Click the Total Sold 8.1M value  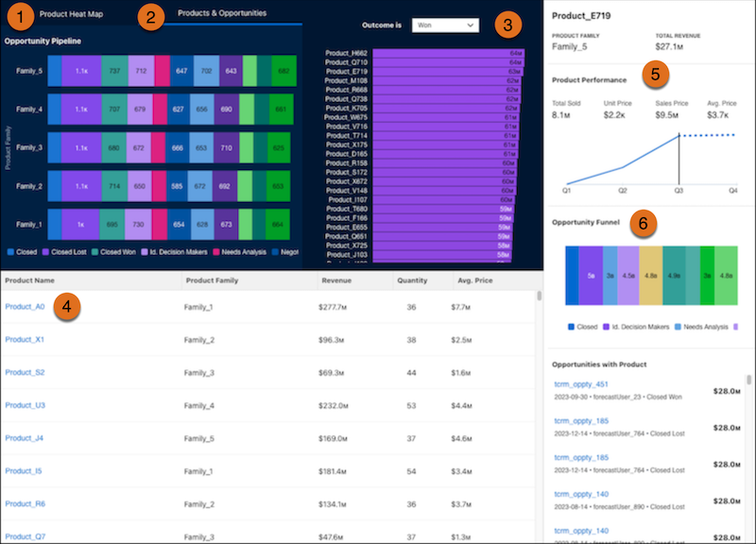pos(561,115)
